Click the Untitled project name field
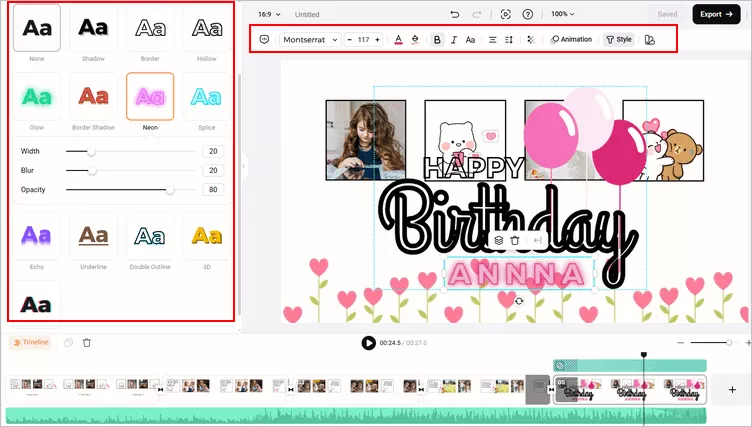The width and height of the screenshot is (752, 427). [x=307, y=14]
